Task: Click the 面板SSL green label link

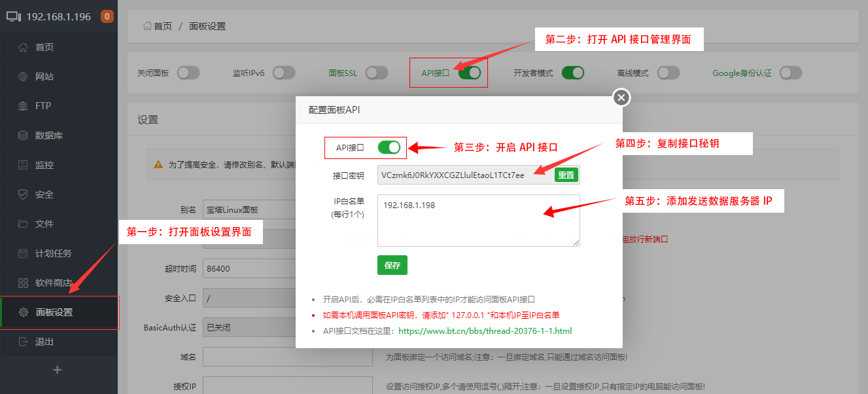Action: tap(343, 73)
